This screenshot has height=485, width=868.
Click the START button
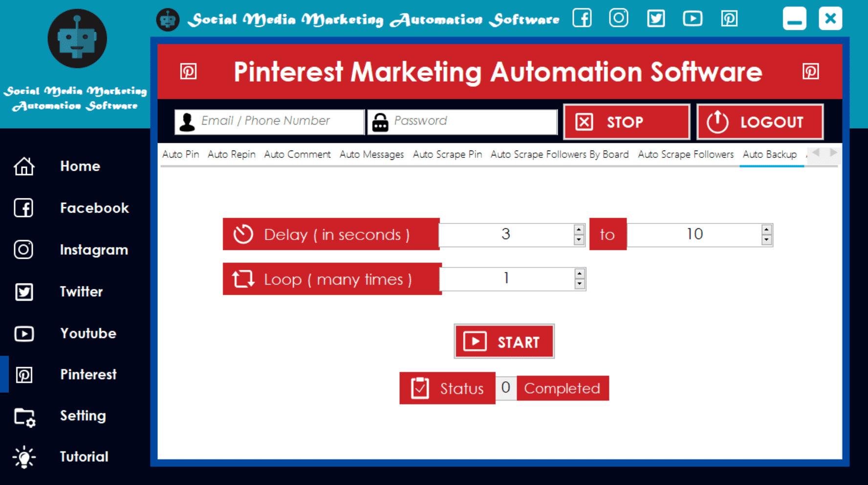[504, 341]
